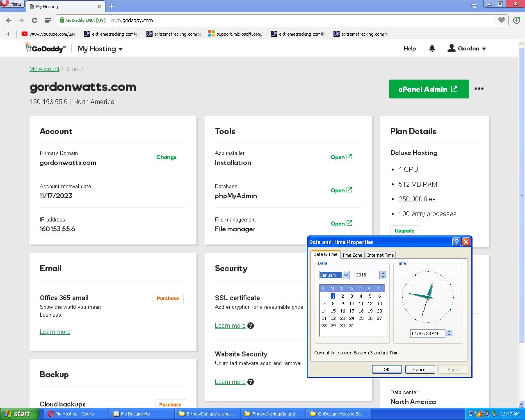Image resolution: width=525 pixels, height=420 pixels.
Task: Click Learn more under Office 365 email
Action: coord(55,332)
